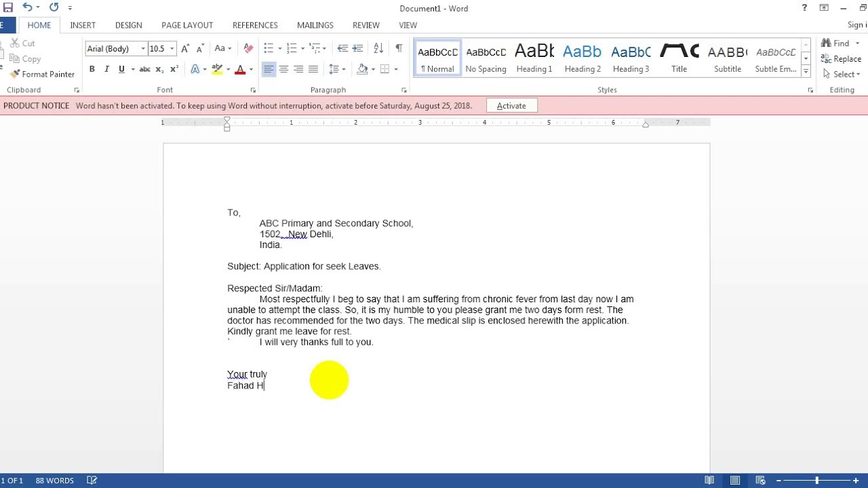The image size is (868, 488).
Task: Increase paragraph indent
Action: [357, 49]
